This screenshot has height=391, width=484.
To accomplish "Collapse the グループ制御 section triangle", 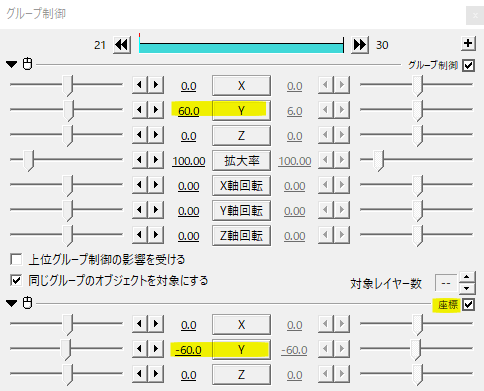I will coord(12,64).
